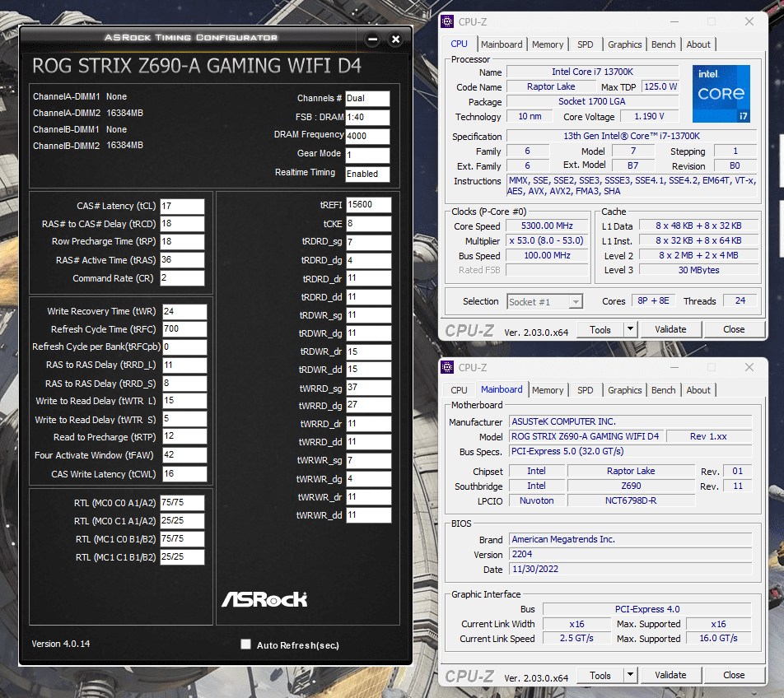Click the tREFI value field
The height and width of the screenshot is (698, 784).
(368, 205)
